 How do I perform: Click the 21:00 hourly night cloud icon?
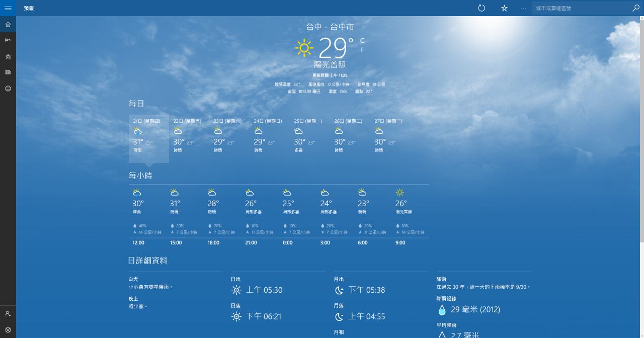250,193
